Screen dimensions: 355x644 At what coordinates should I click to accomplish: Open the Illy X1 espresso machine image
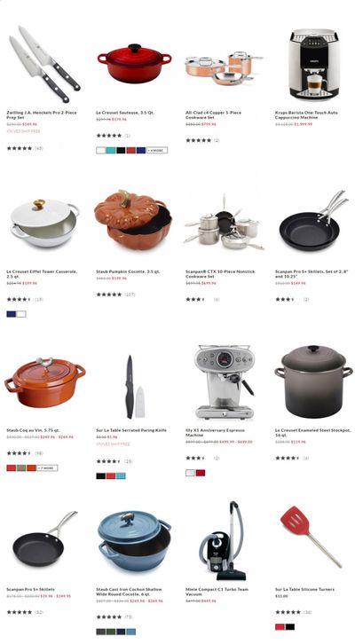coord(225,382)
